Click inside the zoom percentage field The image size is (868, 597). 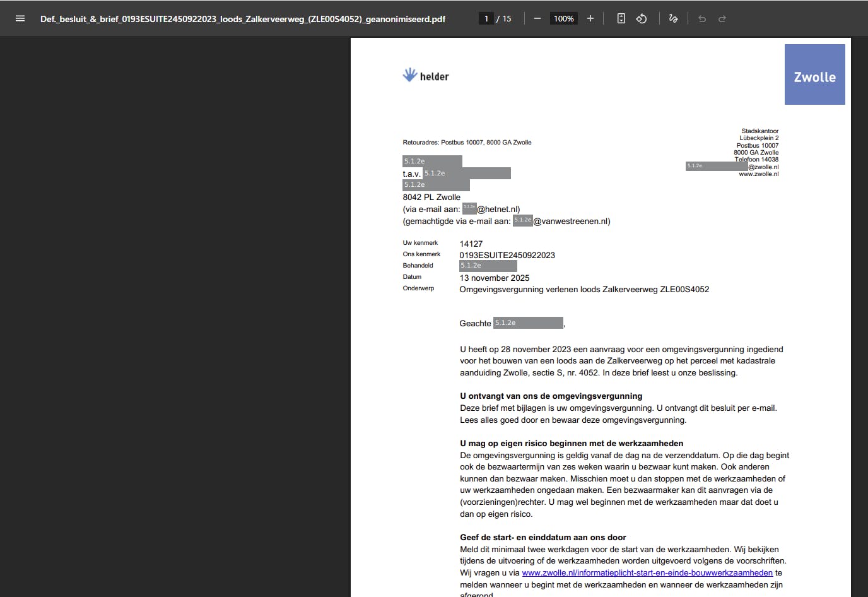click(x=563, y=18)
